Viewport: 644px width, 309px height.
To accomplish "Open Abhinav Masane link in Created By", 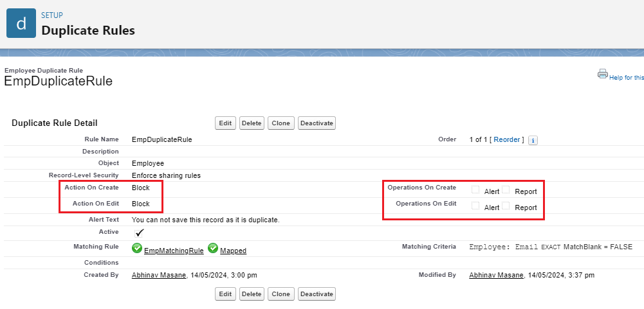I will [x=159, y=275].
